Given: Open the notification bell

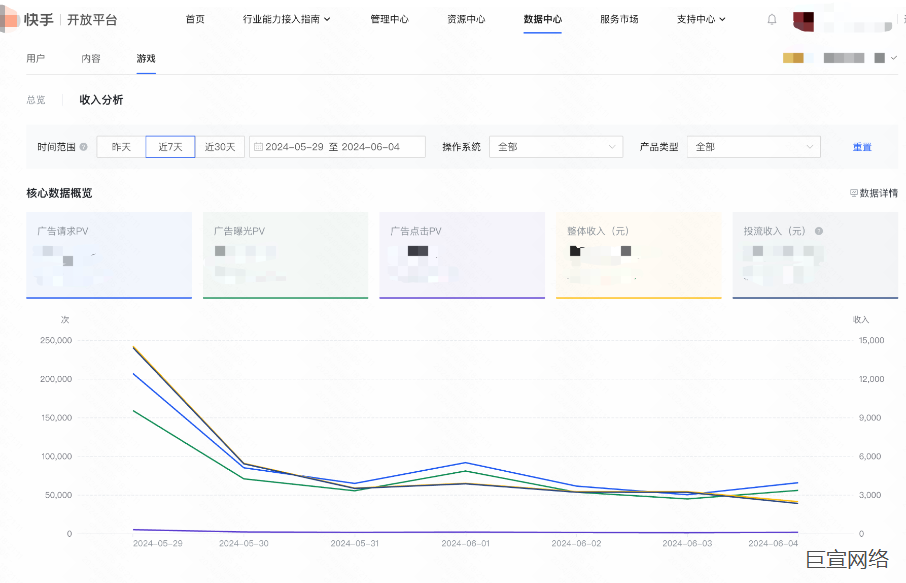Looking at the screenshot, I should pyautogui.click(x=771, y=20).
